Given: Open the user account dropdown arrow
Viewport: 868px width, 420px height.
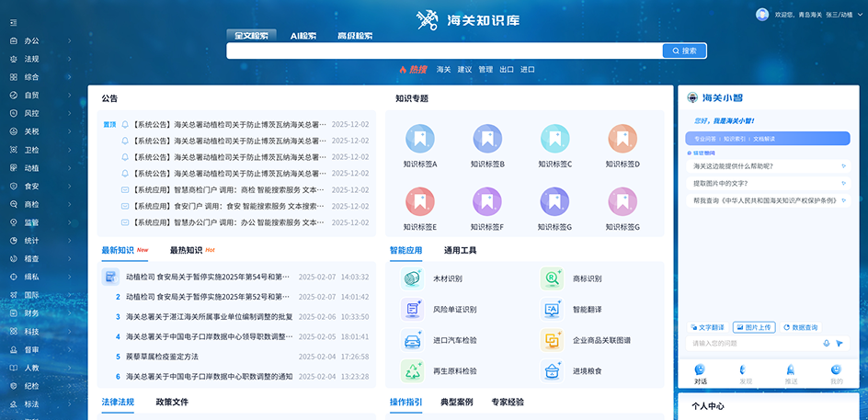Looking at the screenshot, I should click(x=860, y=16).
